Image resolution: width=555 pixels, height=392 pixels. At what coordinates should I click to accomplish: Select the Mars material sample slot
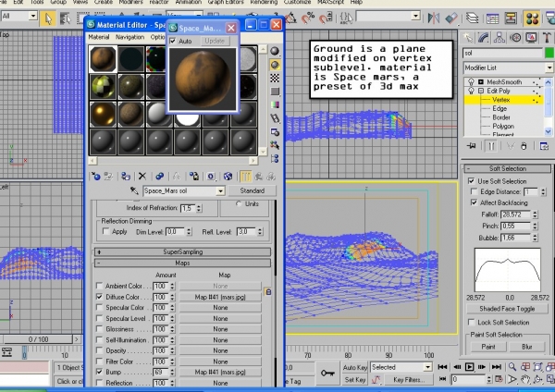[x=103, y=59]
